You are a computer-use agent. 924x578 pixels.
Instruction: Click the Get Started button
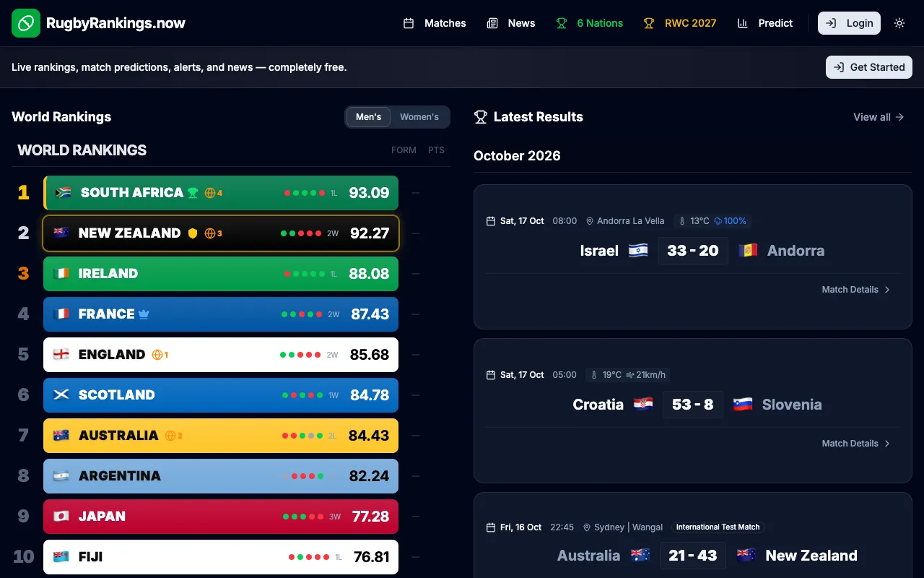(869, 67)
